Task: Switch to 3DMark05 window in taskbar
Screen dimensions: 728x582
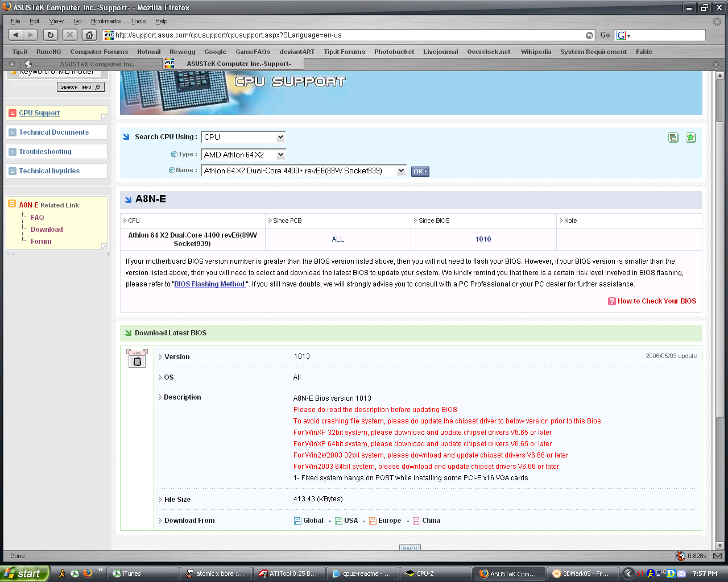Action: click(582, 573)
